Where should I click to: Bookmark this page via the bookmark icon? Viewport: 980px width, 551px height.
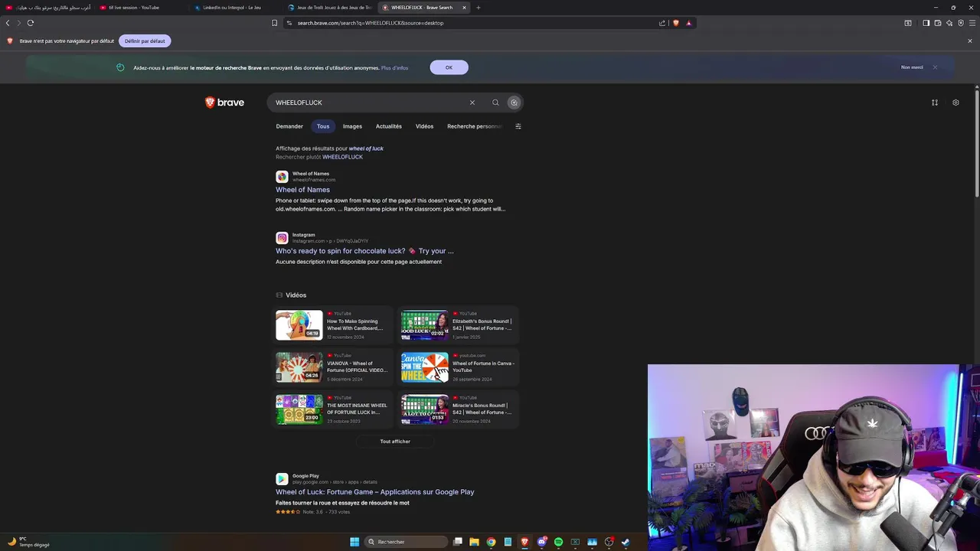tap(275, 23)
